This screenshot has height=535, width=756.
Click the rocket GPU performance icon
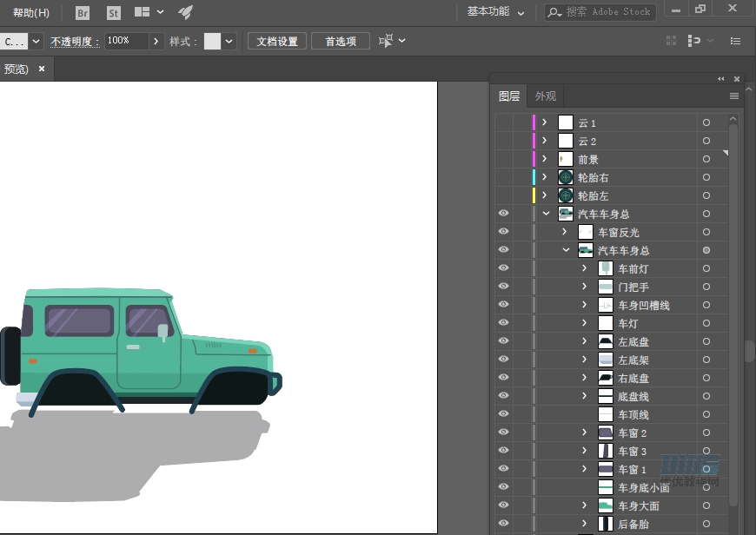pos(185,13)
